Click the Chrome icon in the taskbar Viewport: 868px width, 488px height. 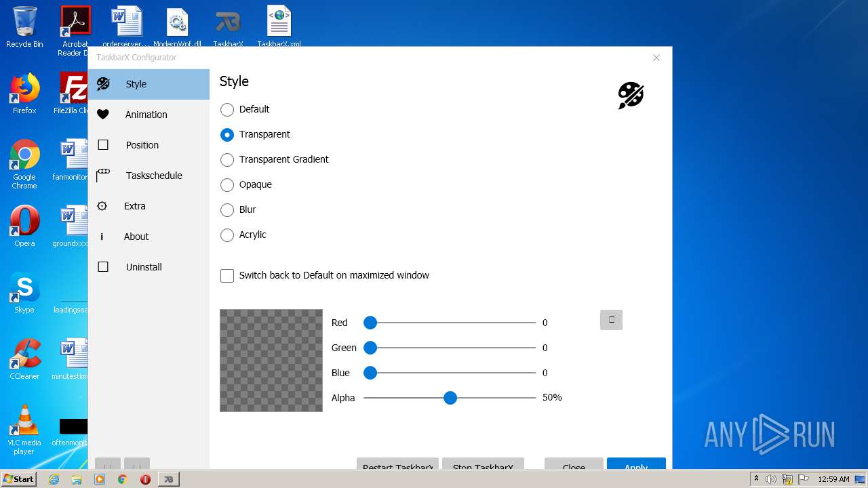(x=123, y=479)
